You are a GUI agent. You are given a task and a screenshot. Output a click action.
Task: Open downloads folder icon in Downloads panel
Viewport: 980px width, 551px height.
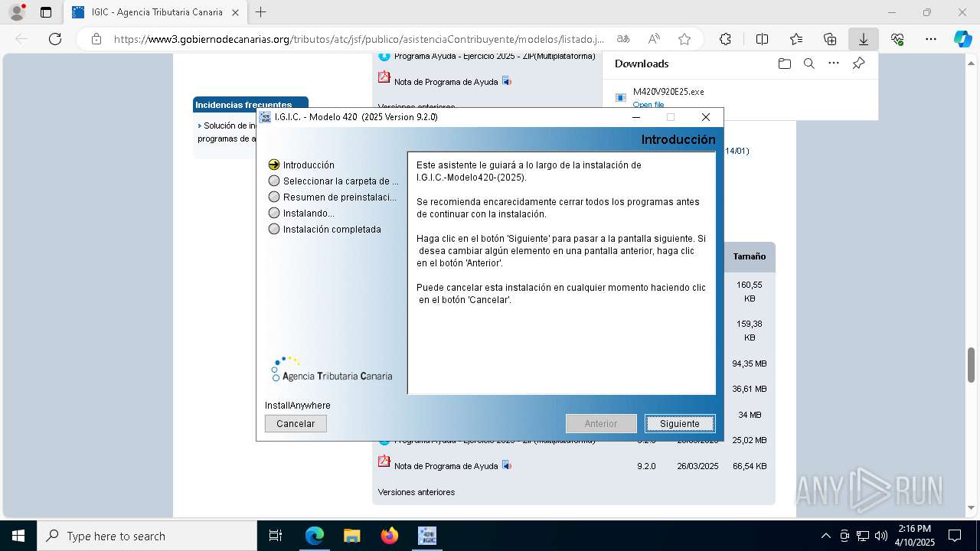coord(784,64)
